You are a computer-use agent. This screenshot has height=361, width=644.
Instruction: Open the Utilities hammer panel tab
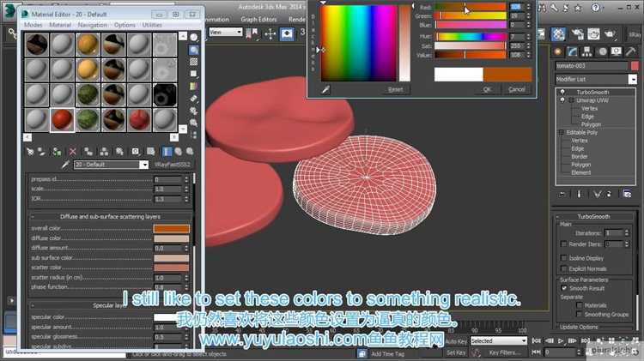630,51
